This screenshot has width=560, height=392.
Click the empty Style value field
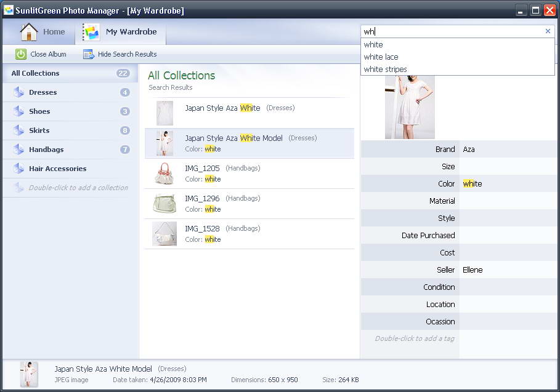click(x=508, y=218)
